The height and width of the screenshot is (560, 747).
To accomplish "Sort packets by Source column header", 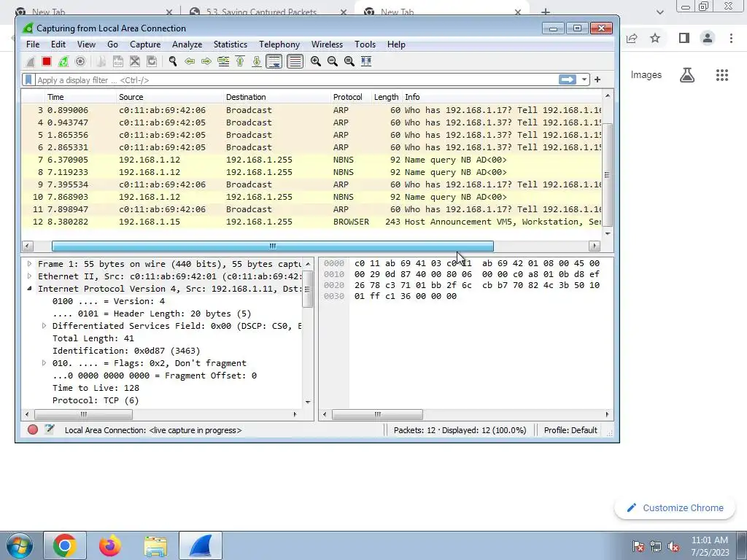I will 169,97.
